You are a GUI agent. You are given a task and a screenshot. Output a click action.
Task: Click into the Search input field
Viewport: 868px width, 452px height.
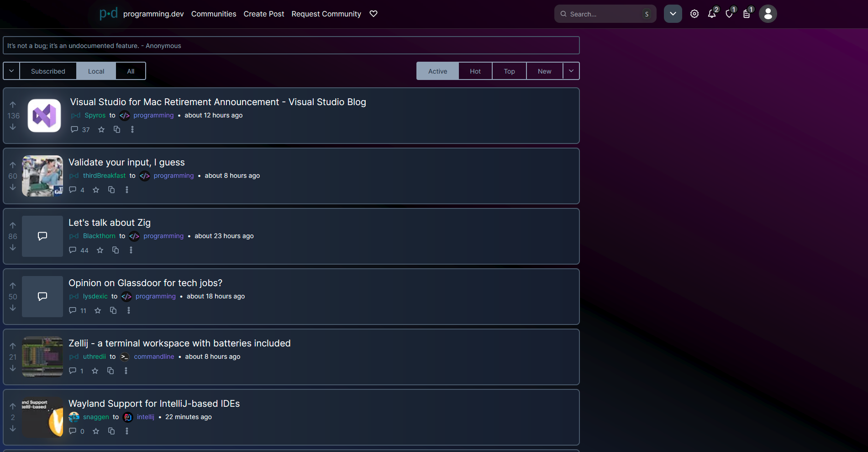tap(603, 14)
